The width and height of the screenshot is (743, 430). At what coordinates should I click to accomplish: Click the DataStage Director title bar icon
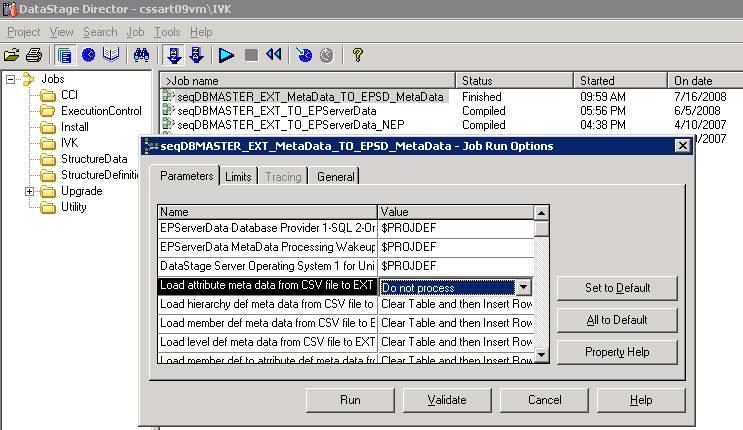click(x=9, y=9)
